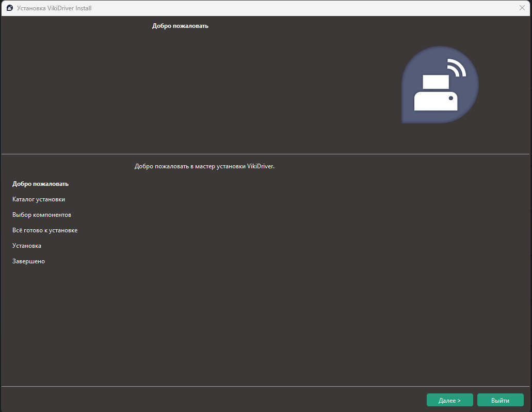Click the separator line below the logo banner

coord(265,154)
